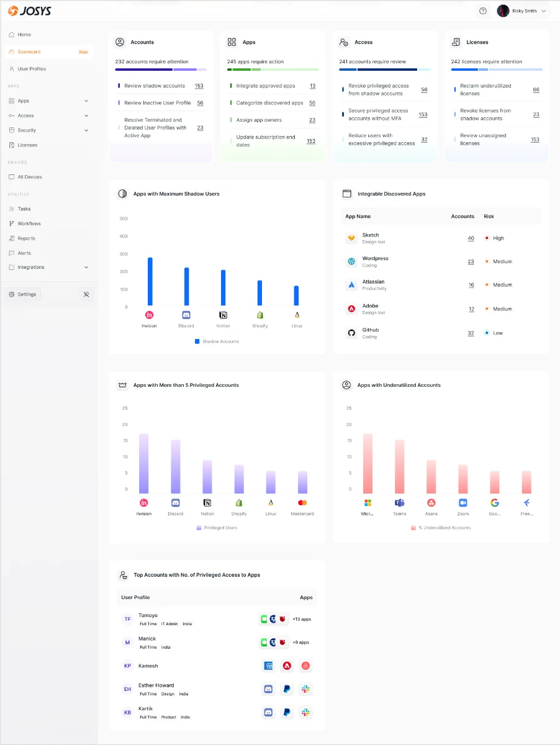Open the 32 accounts link for Github
560x745 pixels.
471,333
